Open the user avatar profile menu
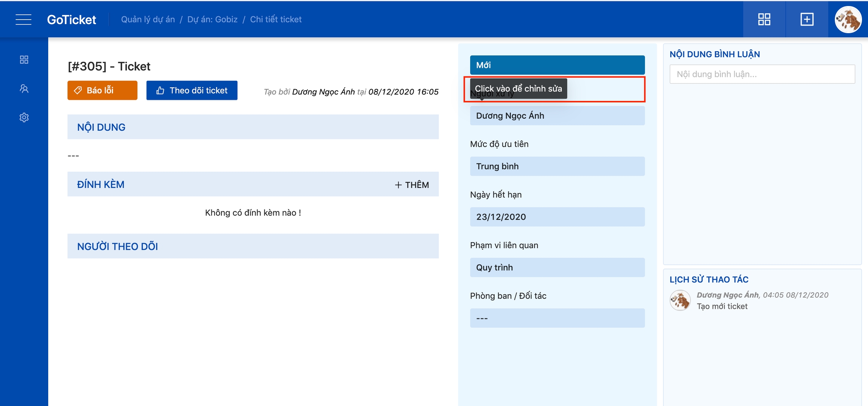This screenshot has width=868, height=406. click(x=848, y=19)
